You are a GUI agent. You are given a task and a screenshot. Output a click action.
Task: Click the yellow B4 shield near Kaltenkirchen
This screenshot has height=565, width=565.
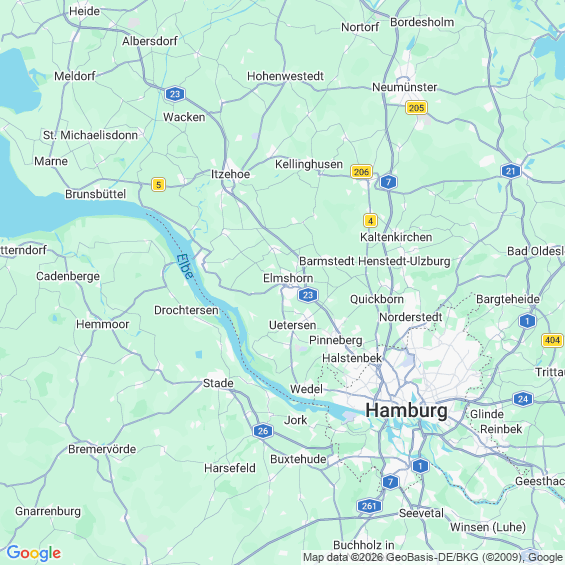click(x=370, y=221)
